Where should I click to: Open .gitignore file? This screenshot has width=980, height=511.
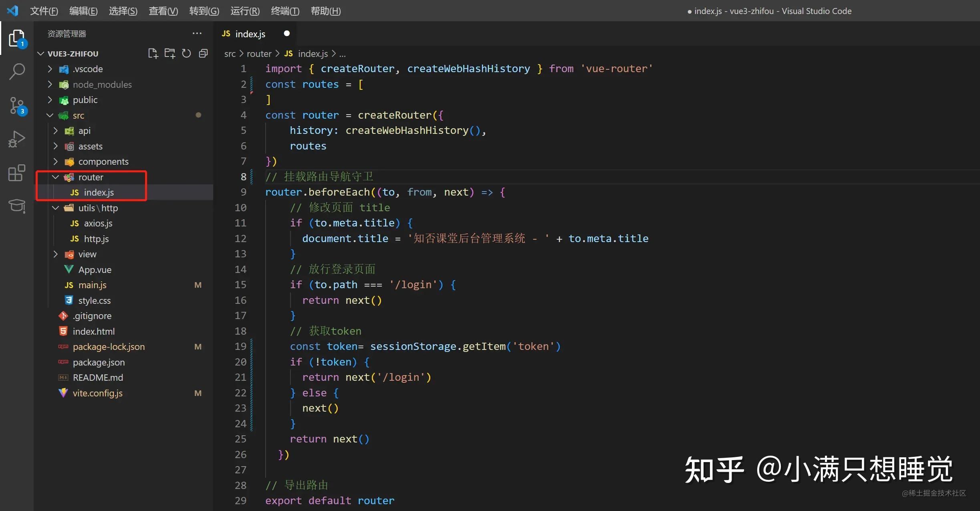pyautogui.click(x=124, y=316)
